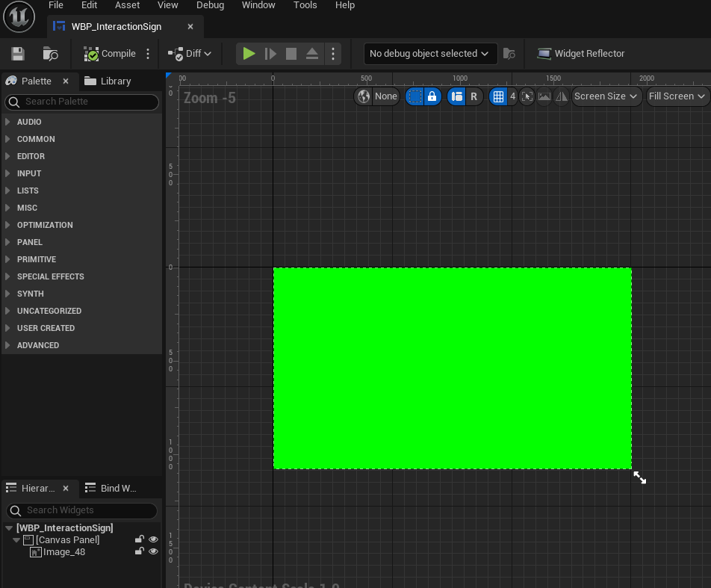
Task: Click the Save asset icon
Action: point(18,54)
